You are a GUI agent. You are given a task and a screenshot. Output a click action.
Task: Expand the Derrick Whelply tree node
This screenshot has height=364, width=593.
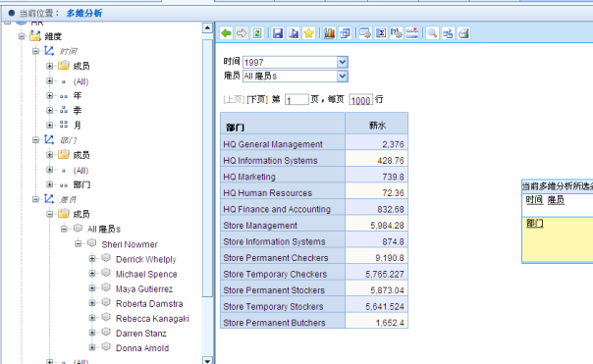(92, 259)
